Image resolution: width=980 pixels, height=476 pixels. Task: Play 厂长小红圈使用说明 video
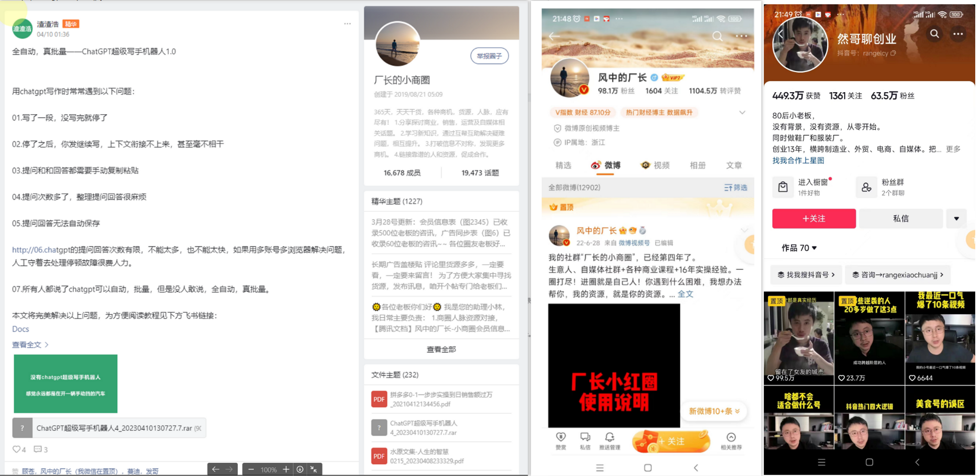(x=614, y=366)
